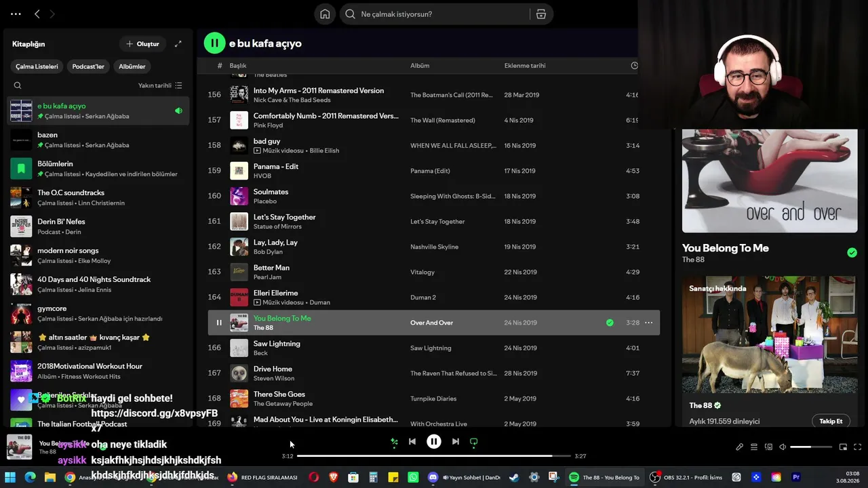Open connect to a device
The height and width of the screenshot is (488, 868).
click(x=768, y=447)
